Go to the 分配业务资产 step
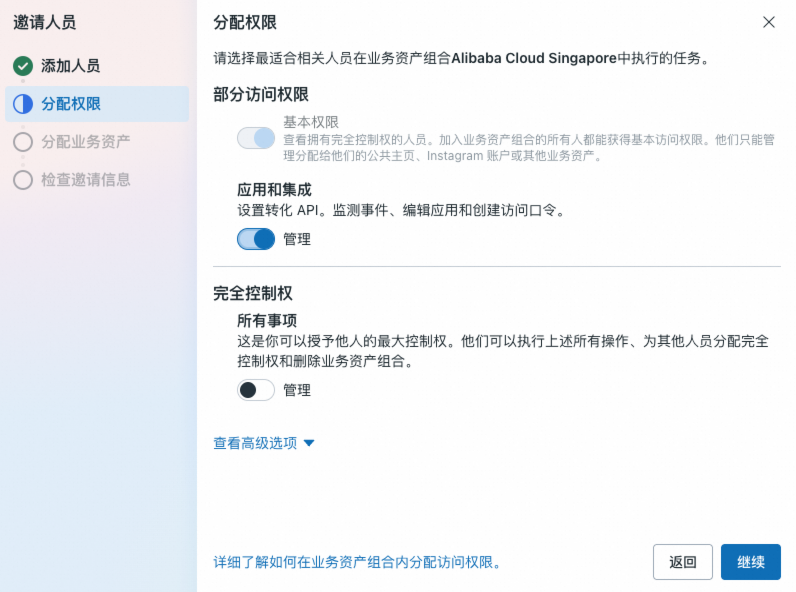 pos(85,142)
